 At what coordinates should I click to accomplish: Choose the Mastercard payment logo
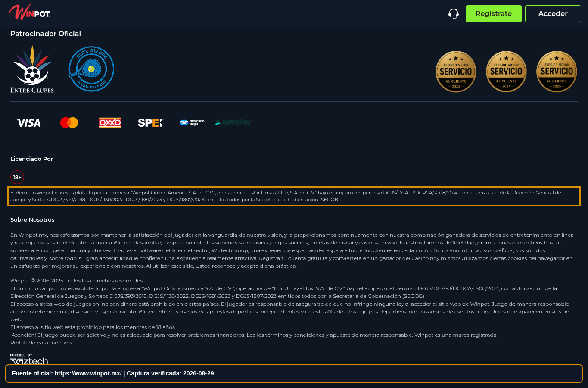point(69,123)
